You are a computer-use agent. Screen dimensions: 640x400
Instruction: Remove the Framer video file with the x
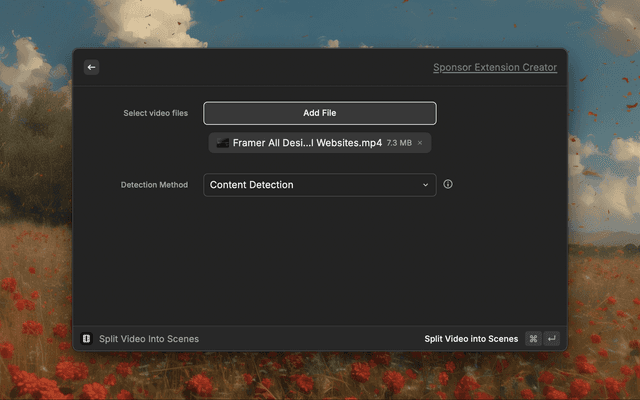coord(420,143)
